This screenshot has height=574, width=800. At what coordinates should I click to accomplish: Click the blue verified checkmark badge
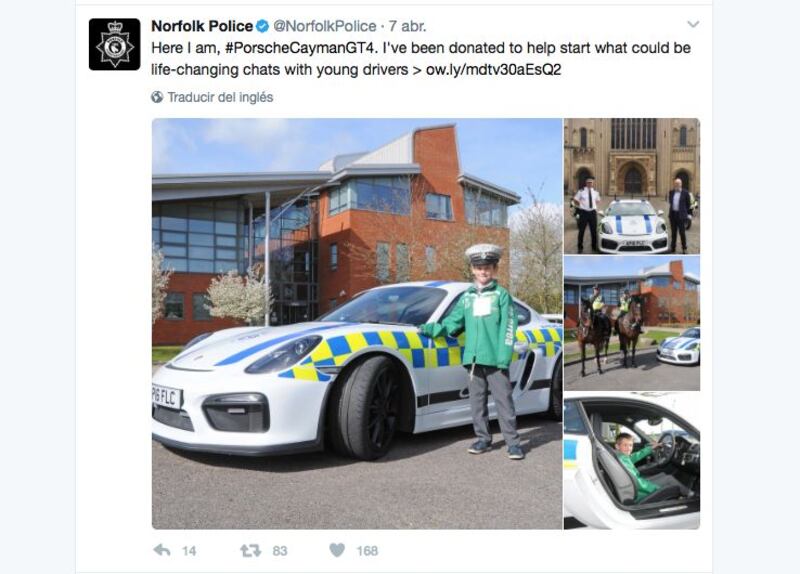(262, 26)
